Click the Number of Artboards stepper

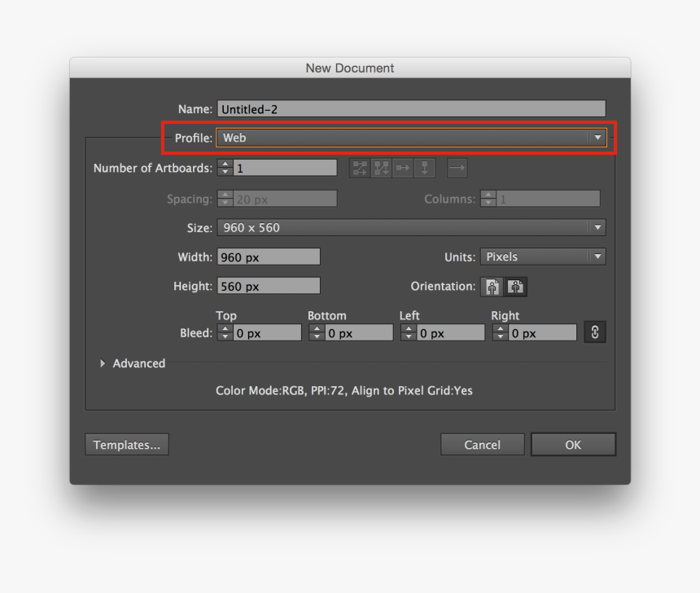point(225,168)
